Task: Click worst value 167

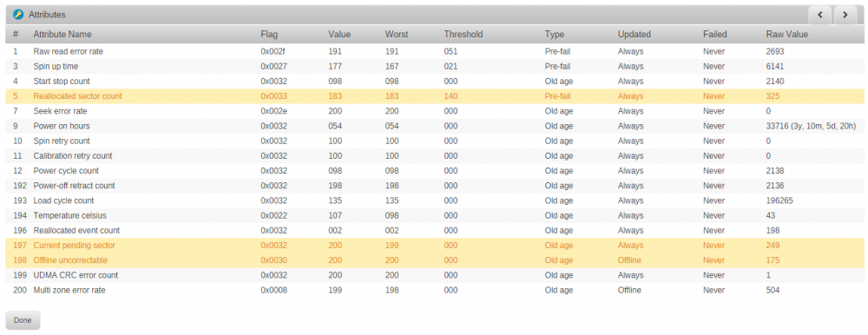Action: pyautogui.click(x=392, y=67)
